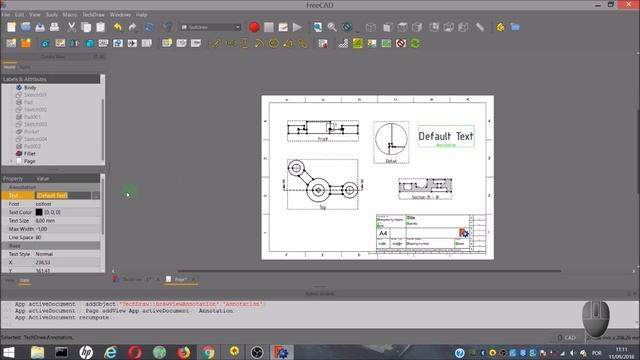640x360 pixels.
Task: Select the Model tab in combo view
Action: pos(9,67)
